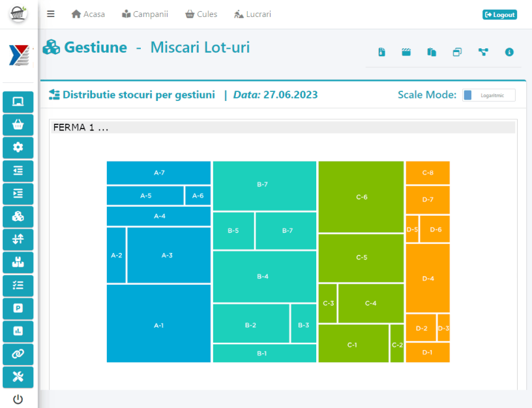Click the zip archive file icon

[x=382, y=52]
